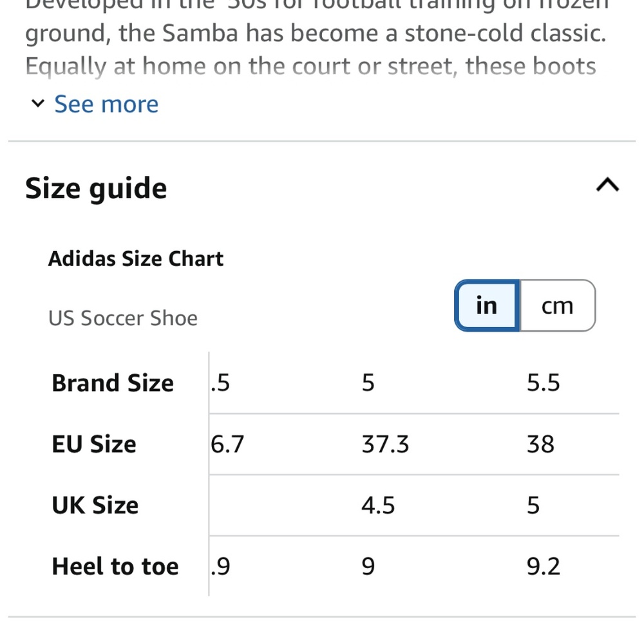The height and width of the screenshot is (644, 644).
Task: Click the UK Size row header
Action: 95,505
